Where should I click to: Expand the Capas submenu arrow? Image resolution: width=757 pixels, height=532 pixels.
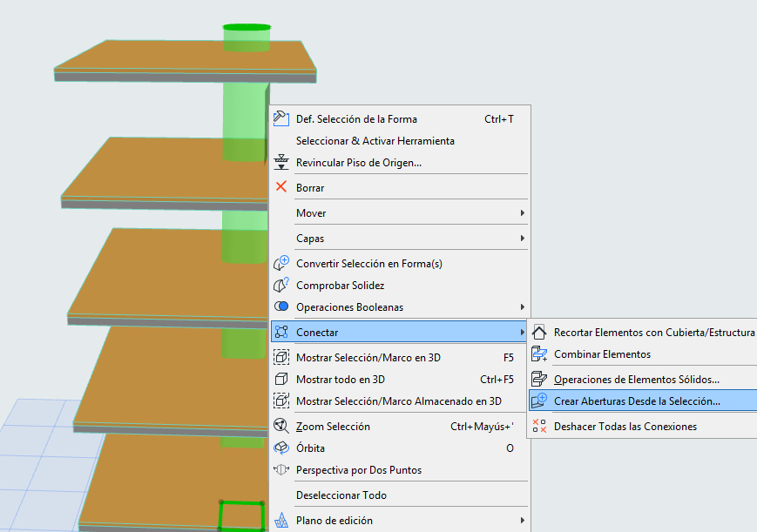pos(522,238)
